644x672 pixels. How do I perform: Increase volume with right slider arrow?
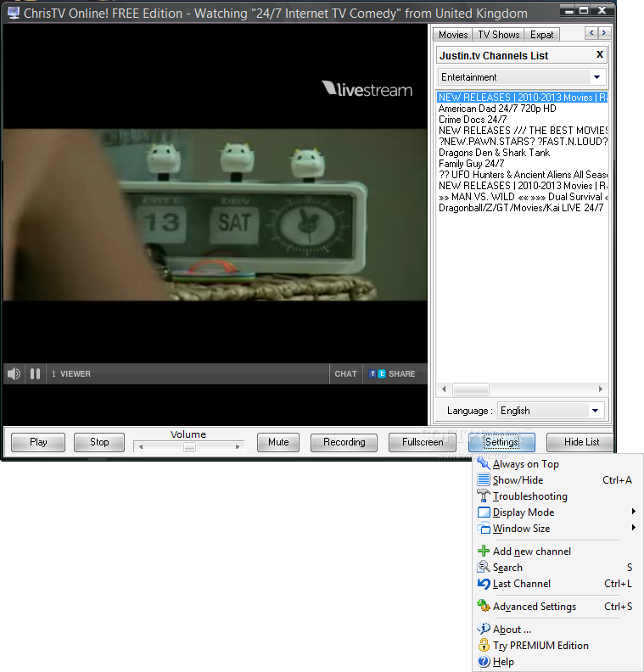click(238, 447)
